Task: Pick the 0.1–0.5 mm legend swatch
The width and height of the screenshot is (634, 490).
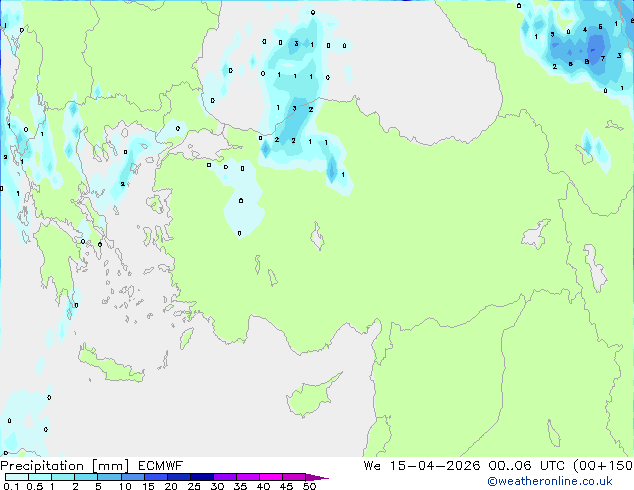Action: 17,477
